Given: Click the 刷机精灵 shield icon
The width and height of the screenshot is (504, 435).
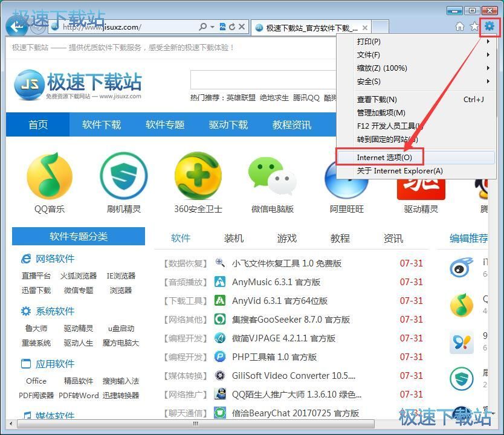Looking at the screenshot, I should (x=124, y=176).
